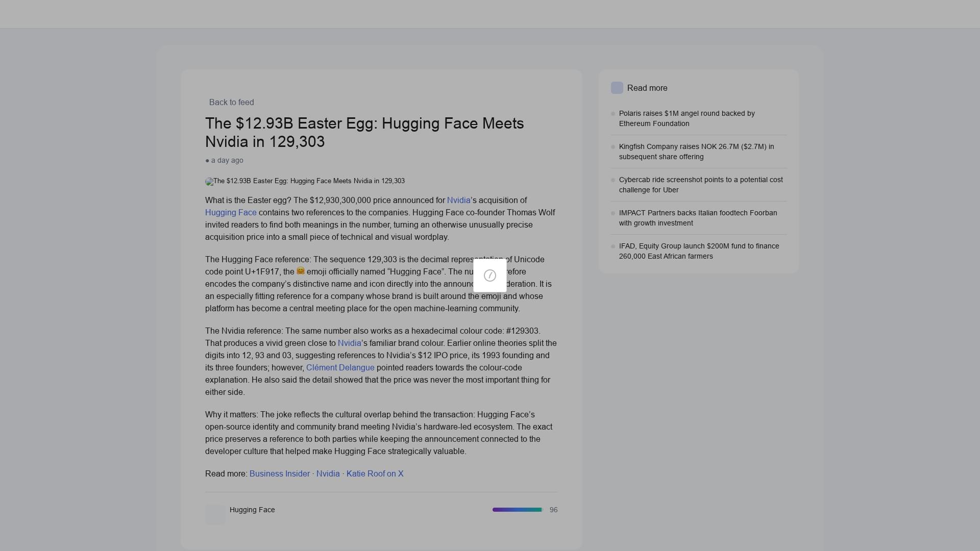This screenshot has height=551, width=980.
Task: Click the Hugging Face name in footer
Action: tap(252, 510)
